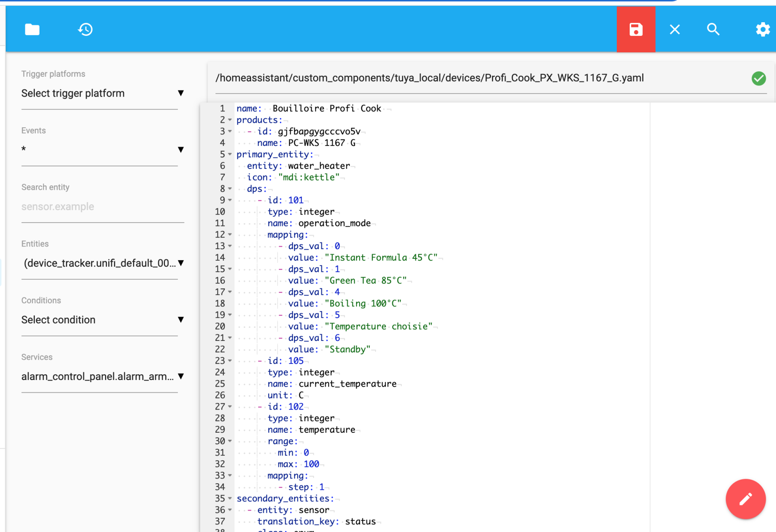Image resolution: width=776 pixels, height=532 pixels.
Task: Click icon value "mdi:kettle"
Action: (309, 177)
